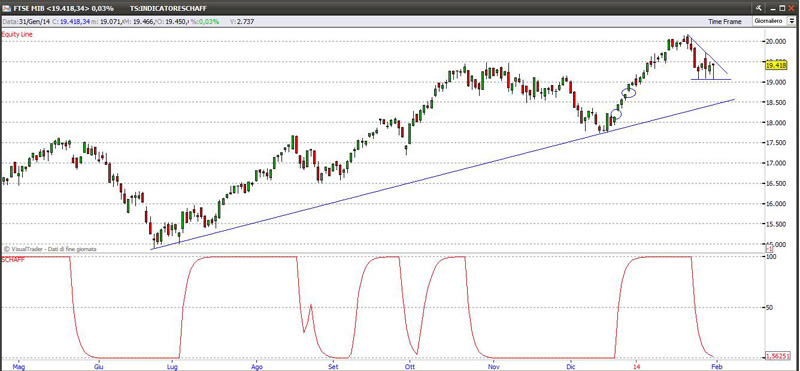Click the Ott month label
Viewport: 800px width, 371px height.
tap(409, 366)
